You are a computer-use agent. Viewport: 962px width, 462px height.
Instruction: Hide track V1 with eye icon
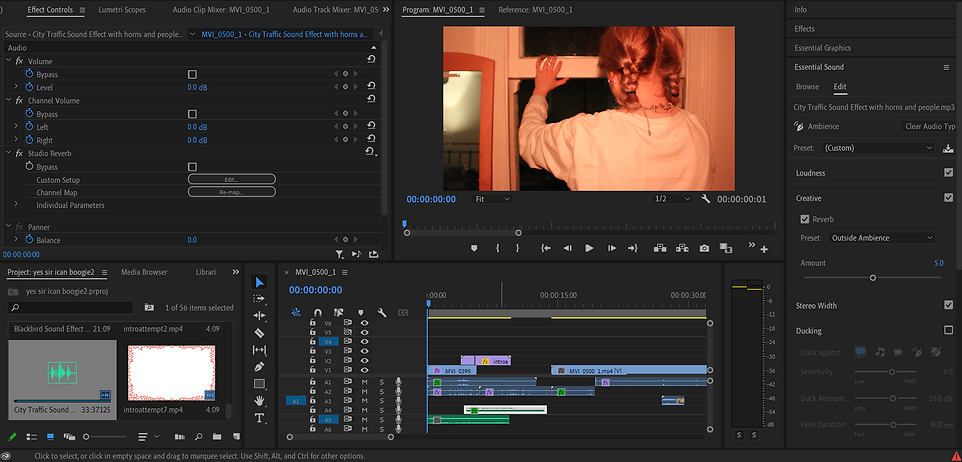click(x=364, y=370)
